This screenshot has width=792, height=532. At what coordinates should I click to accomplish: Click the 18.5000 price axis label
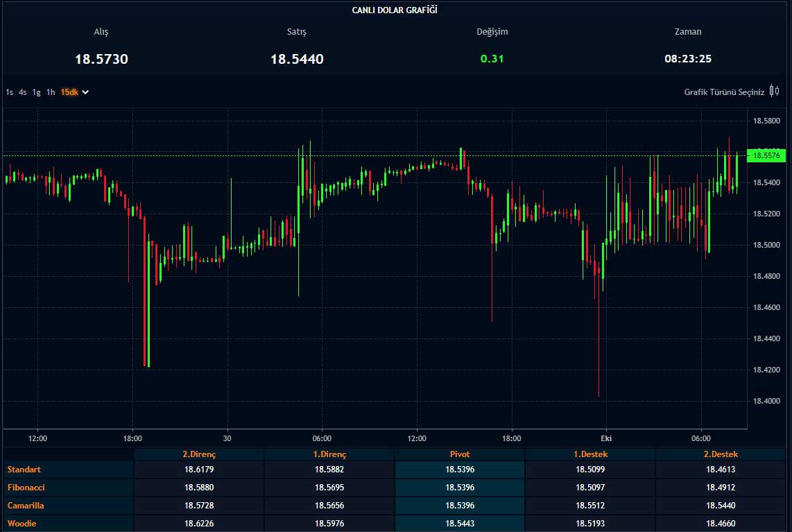(766, 245)
